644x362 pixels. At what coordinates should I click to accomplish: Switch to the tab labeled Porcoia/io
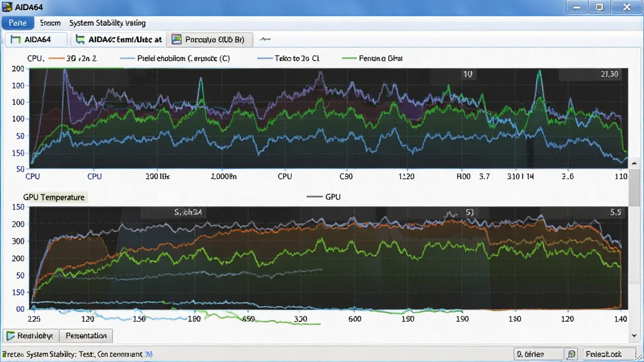210,40
